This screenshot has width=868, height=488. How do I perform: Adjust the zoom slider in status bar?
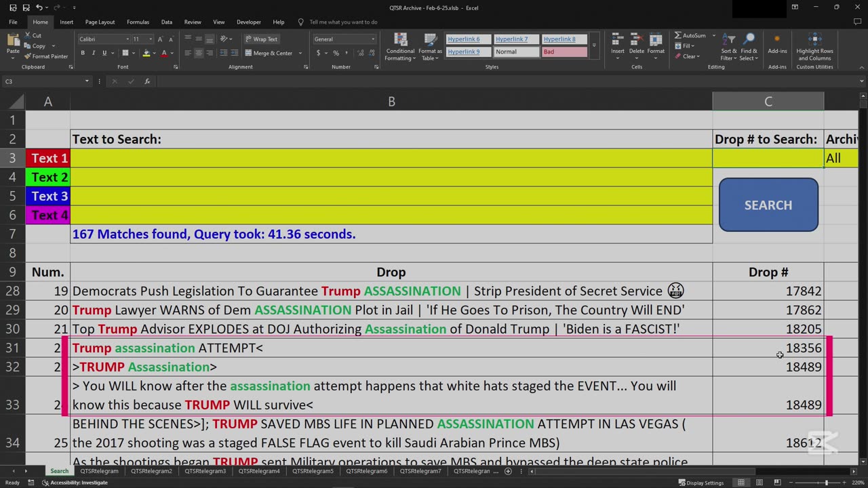(826, 483)
